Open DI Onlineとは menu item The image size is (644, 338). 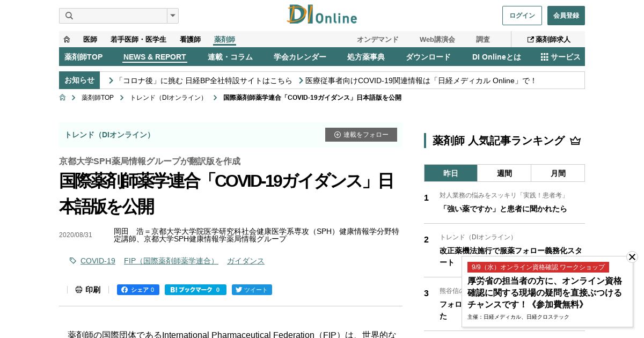496,57
